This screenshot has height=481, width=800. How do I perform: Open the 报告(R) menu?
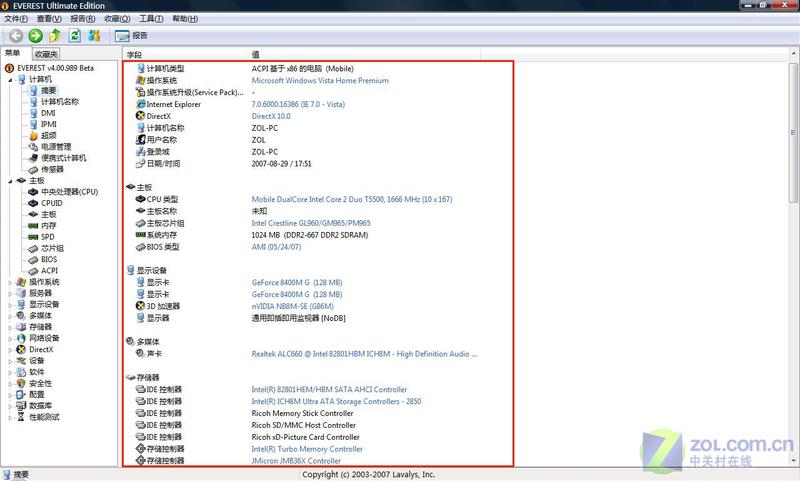(x=83, y=19)
